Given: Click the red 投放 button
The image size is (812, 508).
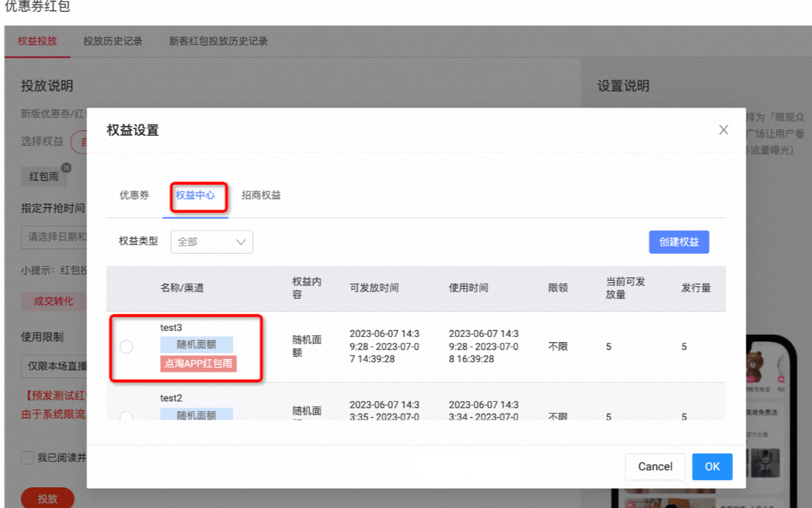Looking at the screenshot, I should coord(47,498).
